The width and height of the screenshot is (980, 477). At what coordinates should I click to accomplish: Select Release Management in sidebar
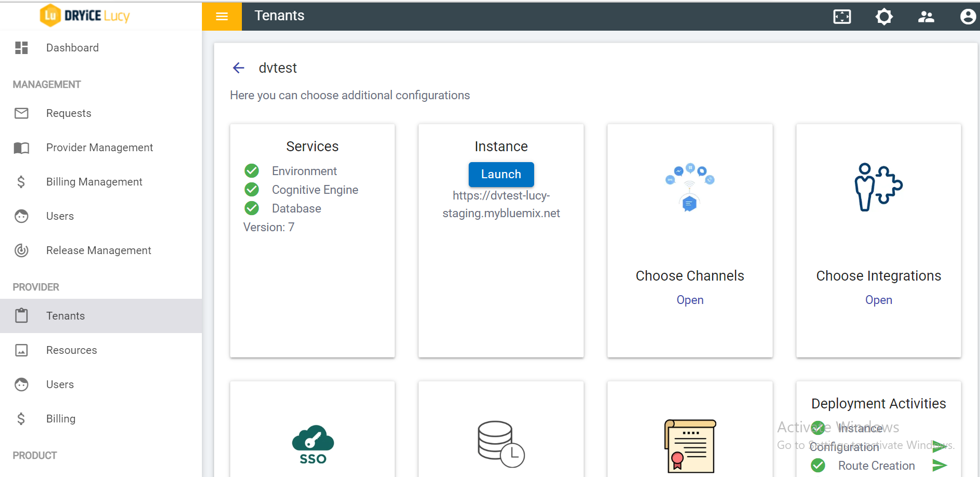(x=99, y=250)
